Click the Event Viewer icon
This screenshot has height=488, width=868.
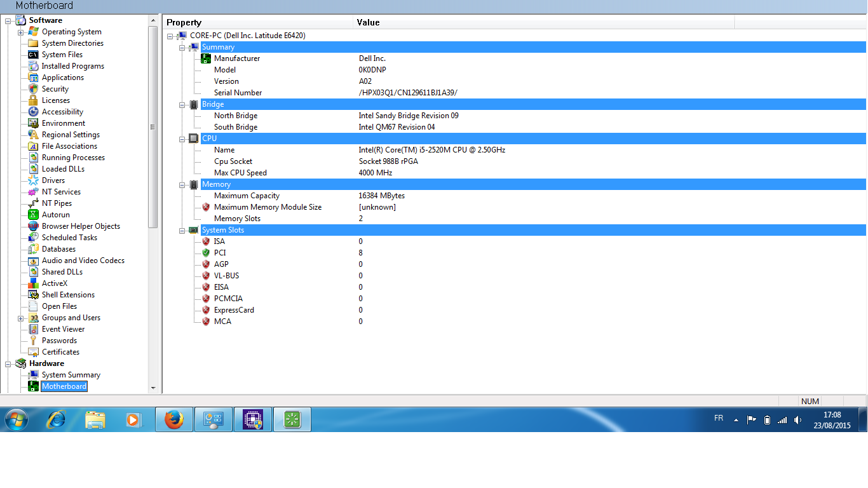[x=33, y=329]
